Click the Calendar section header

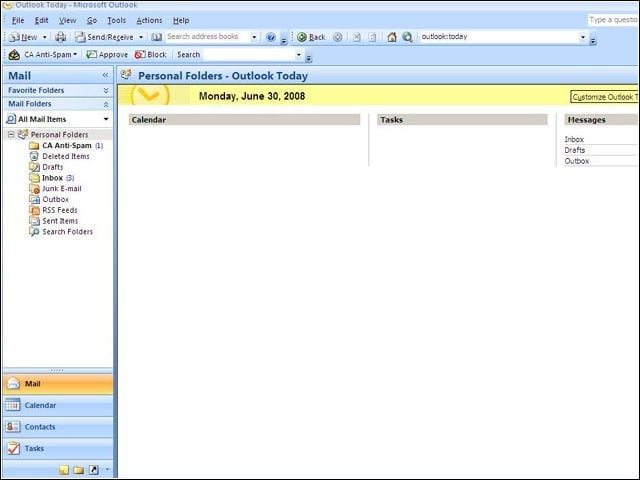point(244,120)
